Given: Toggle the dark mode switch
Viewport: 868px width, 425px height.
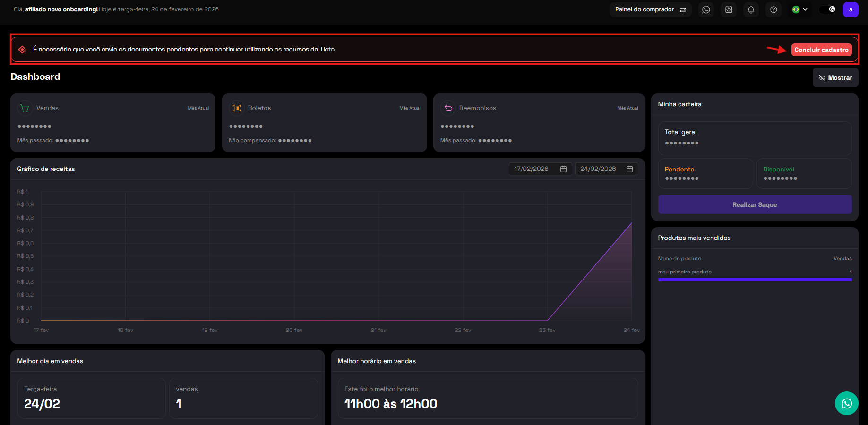Looking at the screenshot, I should pos(828,9).
